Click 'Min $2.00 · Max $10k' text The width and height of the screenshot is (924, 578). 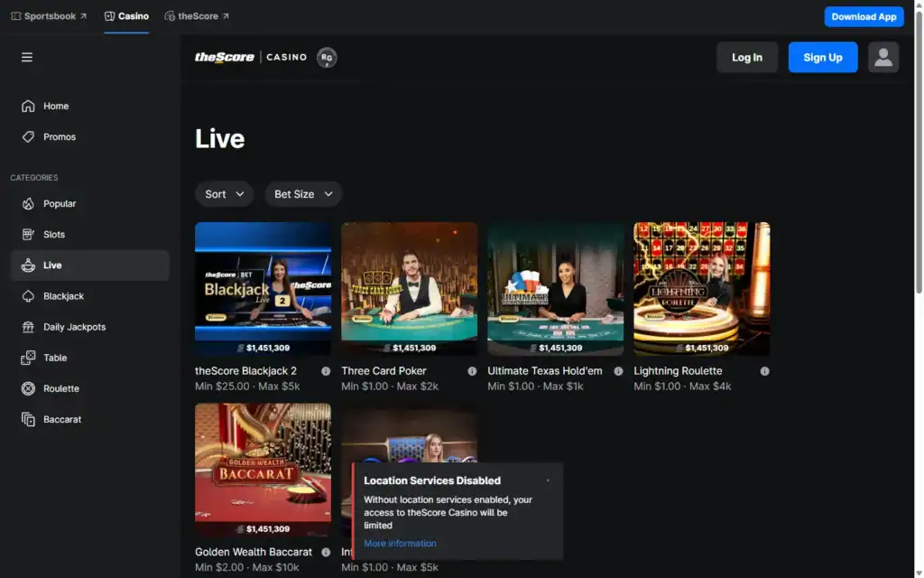(x=247, y=567)
